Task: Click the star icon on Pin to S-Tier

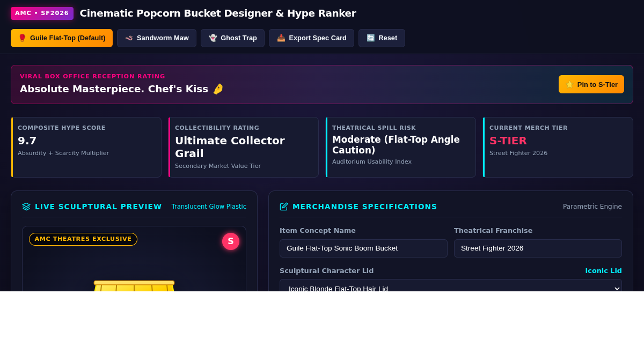Action: tap(569, 84)
